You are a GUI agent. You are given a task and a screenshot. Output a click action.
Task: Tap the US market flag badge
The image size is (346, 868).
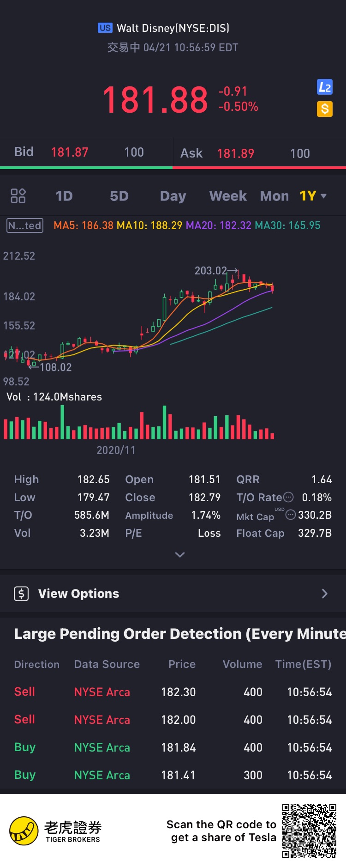(105, 28)
